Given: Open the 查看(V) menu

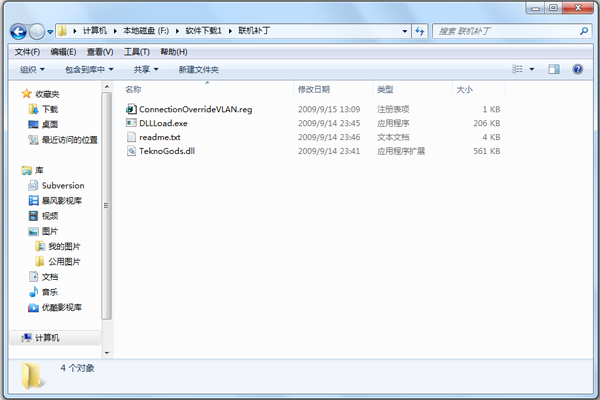Looking at the screenshot, I should click(x=100, y=52).
